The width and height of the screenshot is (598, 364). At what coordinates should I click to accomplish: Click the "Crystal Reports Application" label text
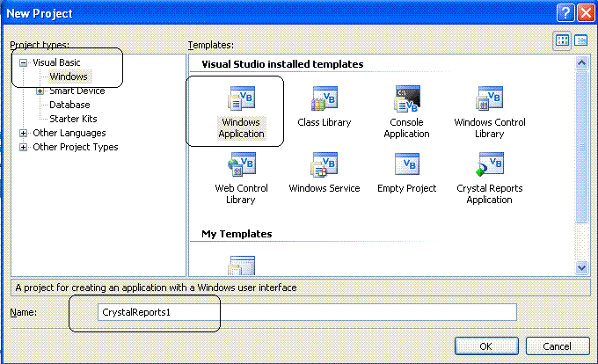pyautogui.click(x=490, y=194)
